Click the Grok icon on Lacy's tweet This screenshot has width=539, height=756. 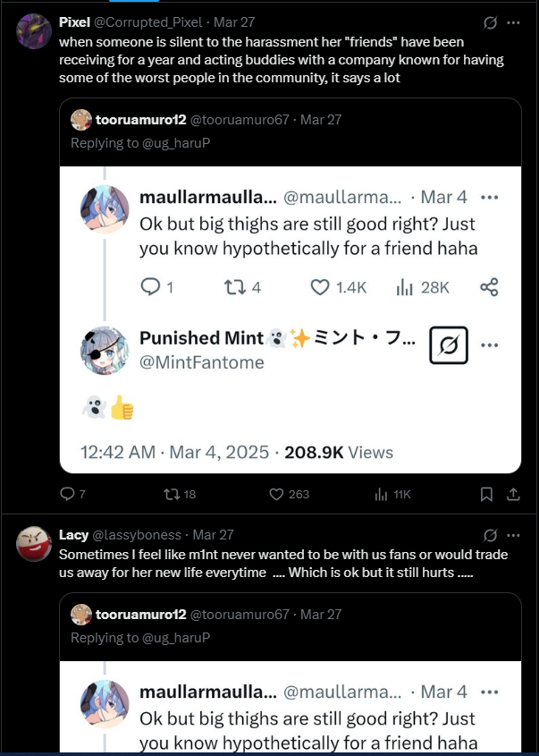490,535
